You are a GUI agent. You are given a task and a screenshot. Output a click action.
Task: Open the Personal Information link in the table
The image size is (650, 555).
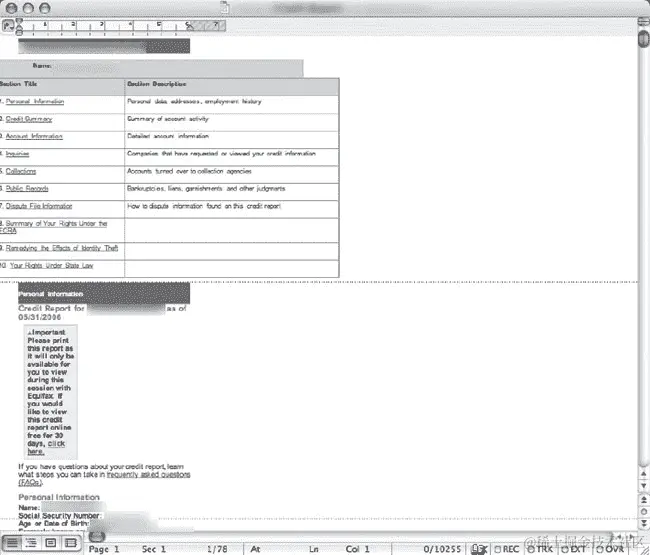(35, 102)
